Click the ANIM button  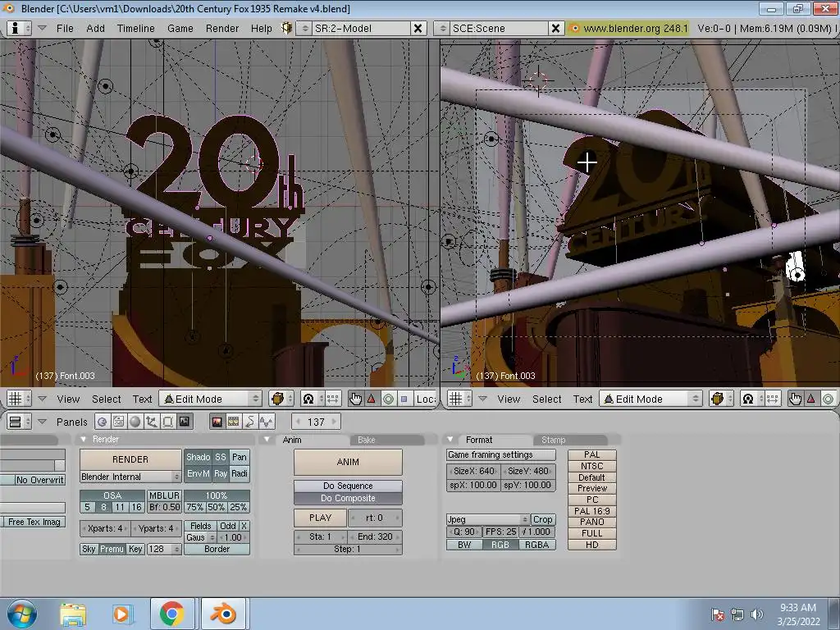tap(348, 462)
